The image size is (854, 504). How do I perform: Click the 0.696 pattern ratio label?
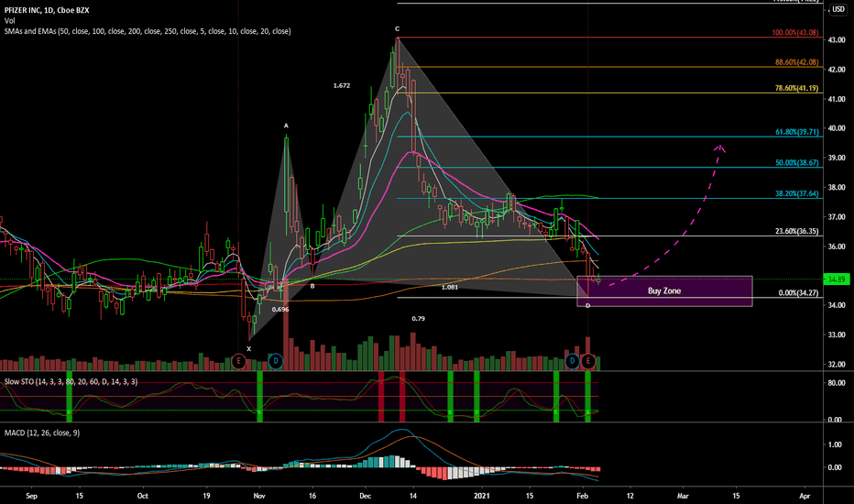280,310
